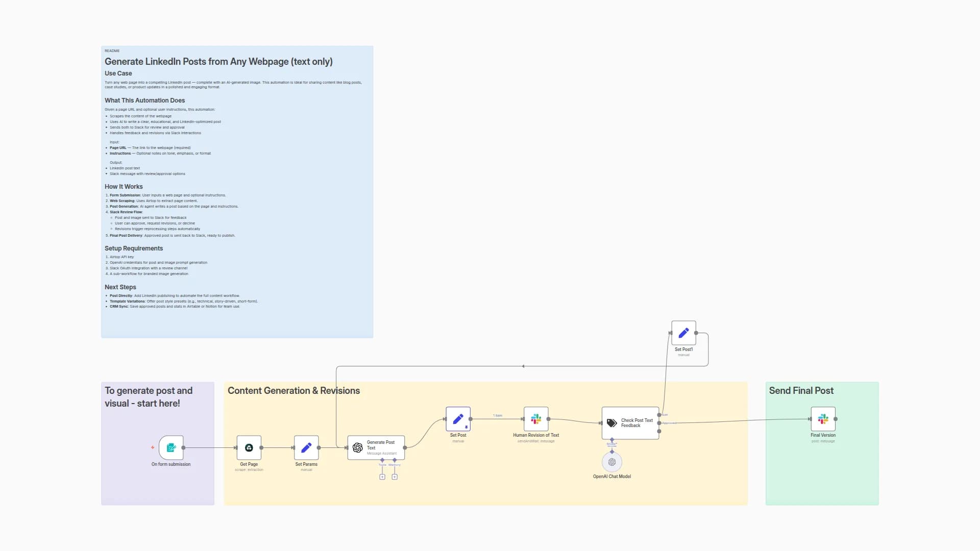
Task: Open the On form submission trigger node
Action: tap(171, 447)
